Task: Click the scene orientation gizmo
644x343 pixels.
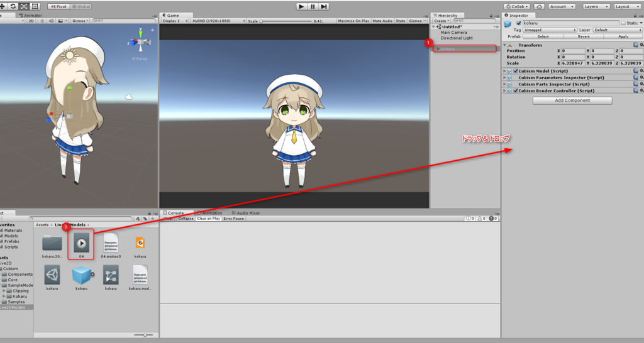Action: [140, 42]
